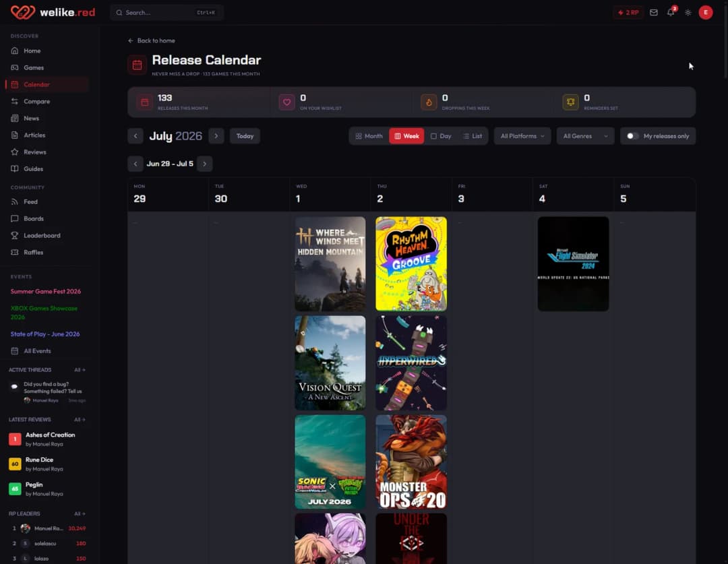Click the 2 RP points badge
This screenshot has width=728, height=564.
(628, 13)
